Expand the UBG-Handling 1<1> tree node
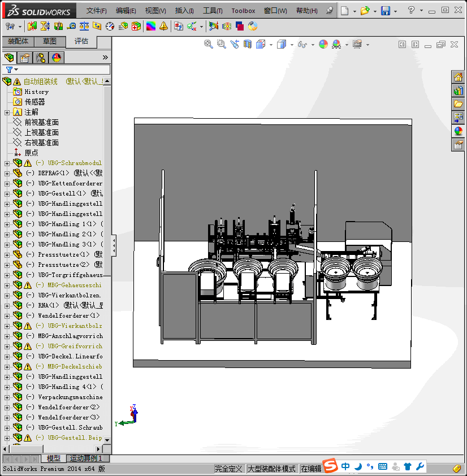The height and width of the screenshot is (476, 467). point(7,224)
